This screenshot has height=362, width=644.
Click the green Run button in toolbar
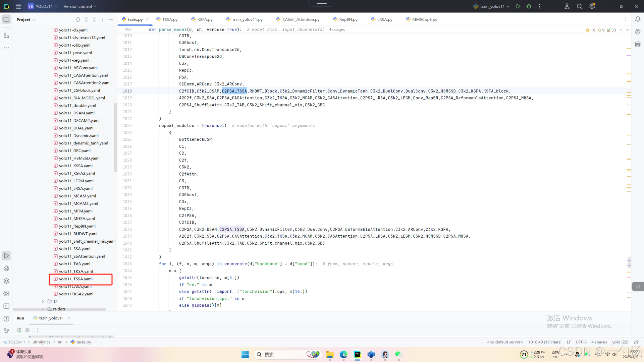[518, 6]
